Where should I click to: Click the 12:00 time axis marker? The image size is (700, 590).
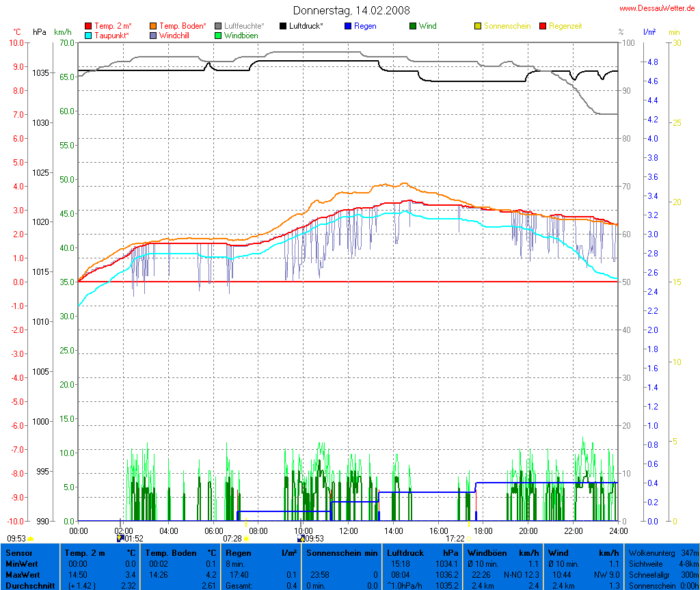(x=348, y=531)
